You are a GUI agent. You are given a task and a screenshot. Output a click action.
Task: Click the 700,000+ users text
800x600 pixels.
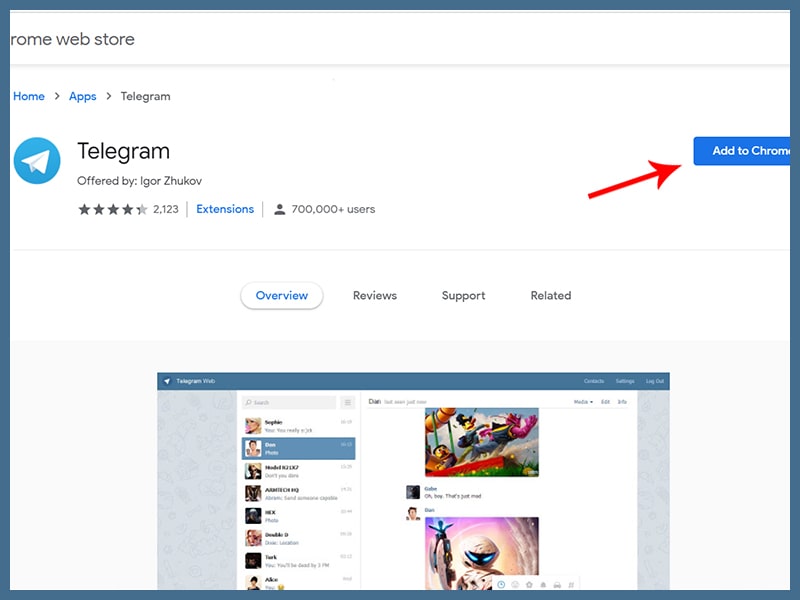tap(333, 209)
